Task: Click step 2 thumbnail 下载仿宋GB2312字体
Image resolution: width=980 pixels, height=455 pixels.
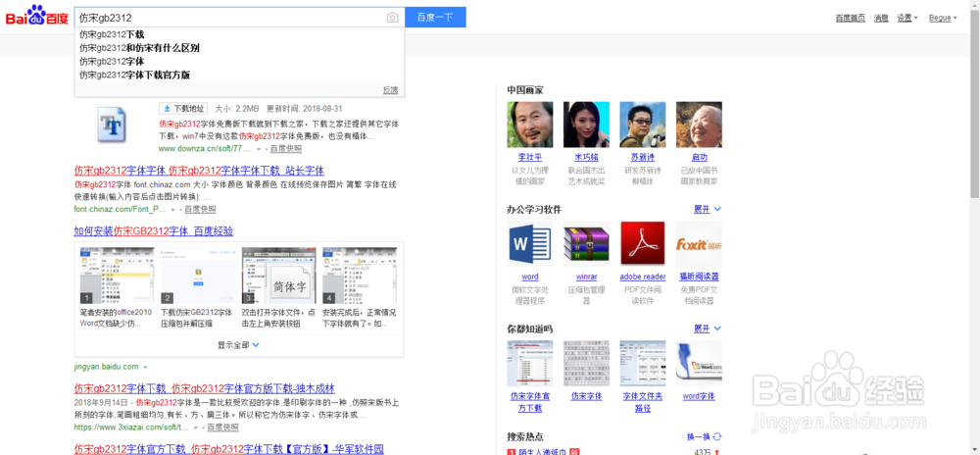Action: 198,276
